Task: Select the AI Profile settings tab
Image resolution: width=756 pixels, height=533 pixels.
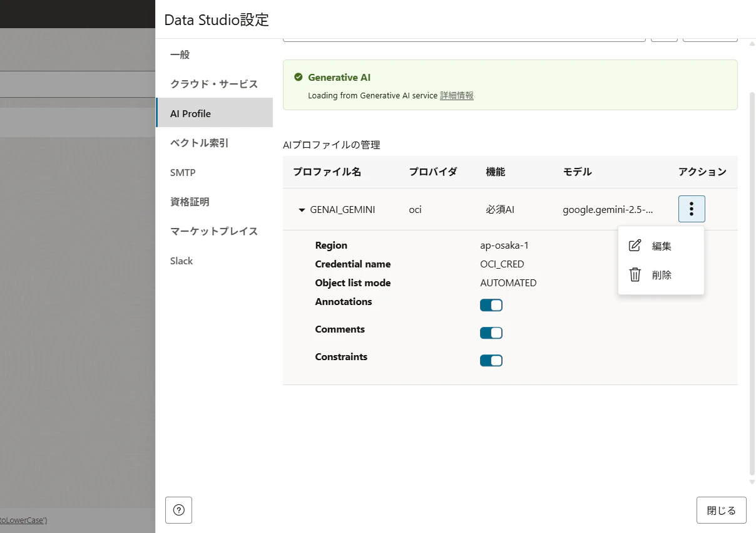Action: click(214, 113)
